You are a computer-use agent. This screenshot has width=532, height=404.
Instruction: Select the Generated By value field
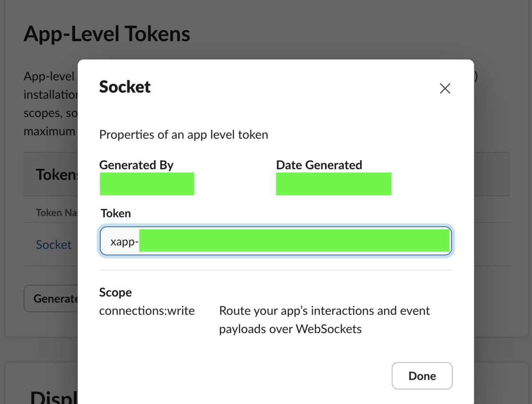coord(147,184)
